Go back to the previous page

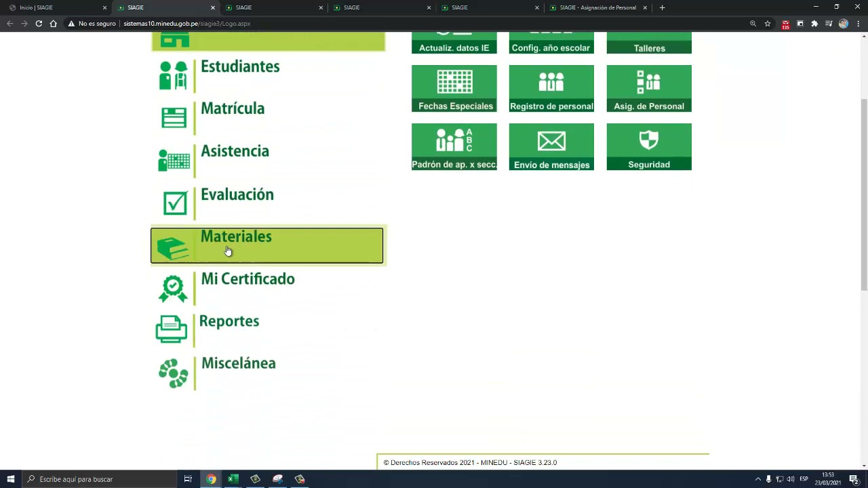(9, 23)
